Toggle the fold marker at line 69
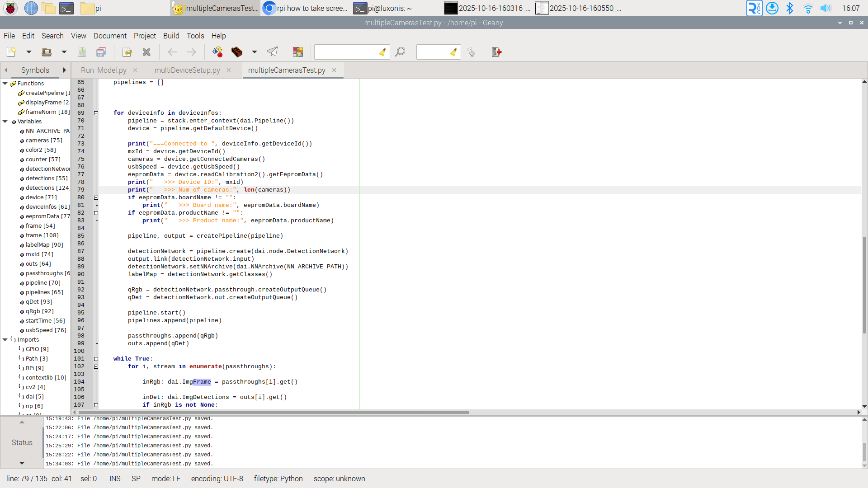Viewport: 868px width, 488px height. pyautogui.click(x=96, y=113)
